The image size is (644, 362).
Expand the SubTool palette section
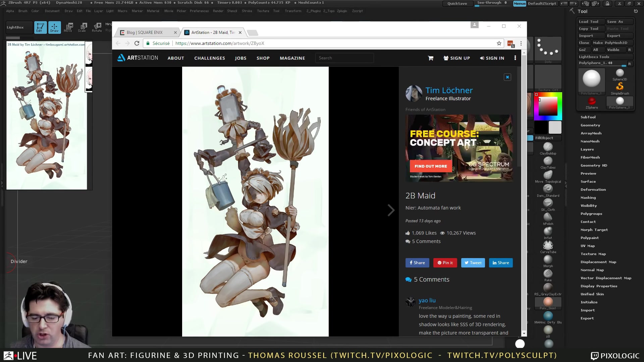(x=588, y=117)
